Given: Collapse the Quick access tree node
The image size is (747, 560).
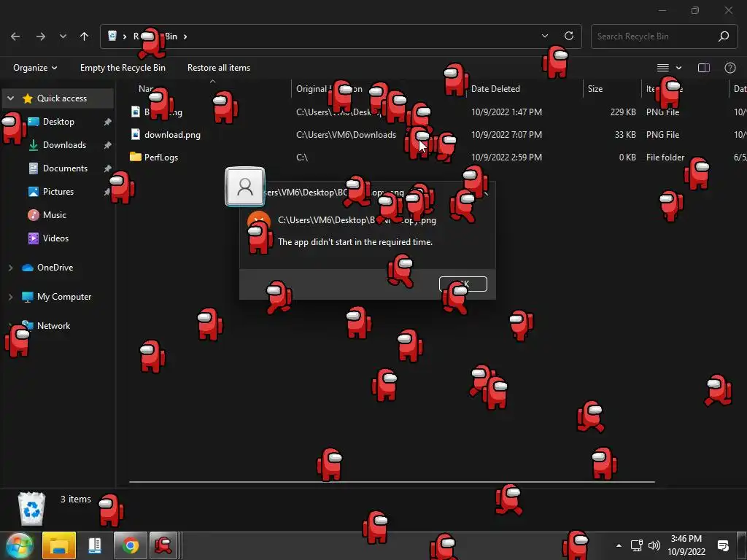Looking at the screenshot, I should [x=10, y=98].
